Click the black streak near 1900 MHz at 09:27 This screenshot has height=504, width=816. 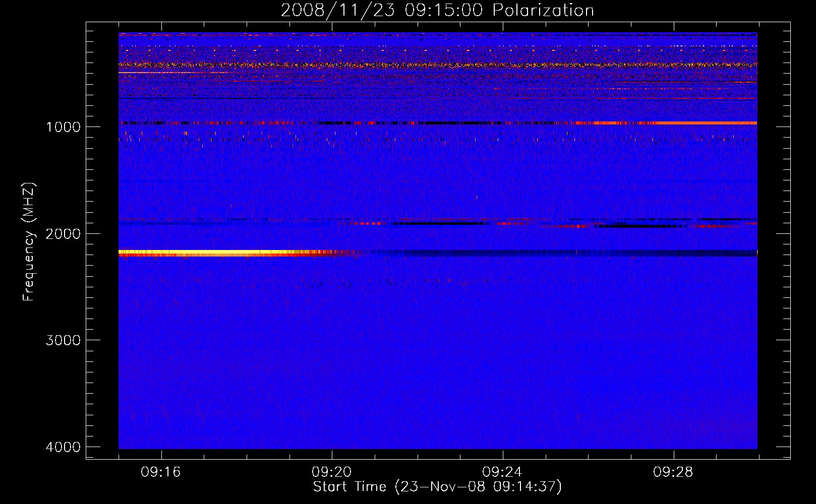pos(640,226)
